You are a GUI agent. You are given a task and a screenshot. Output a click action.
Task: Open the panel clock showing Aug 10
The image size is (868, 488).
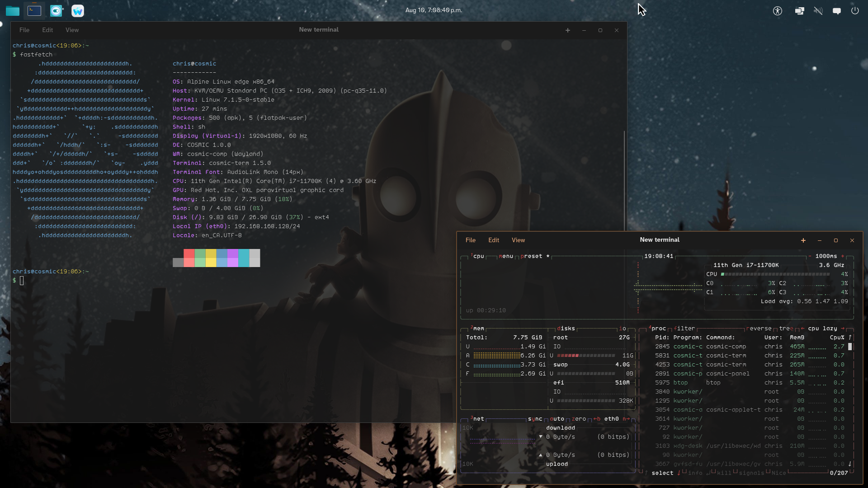click(x=434, y=10)
